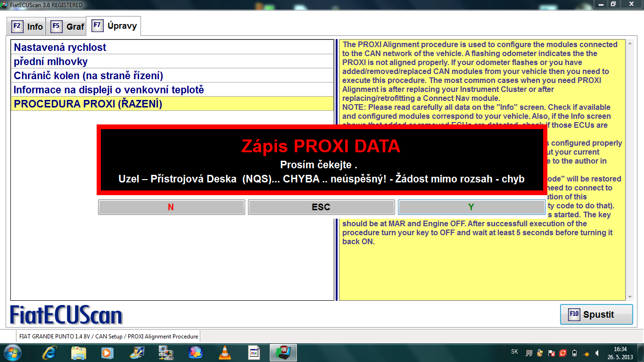The height and width of the screenshot is (362, 644).
Task: Select the F7 Úpravy tab
Action: coord(114,26)
